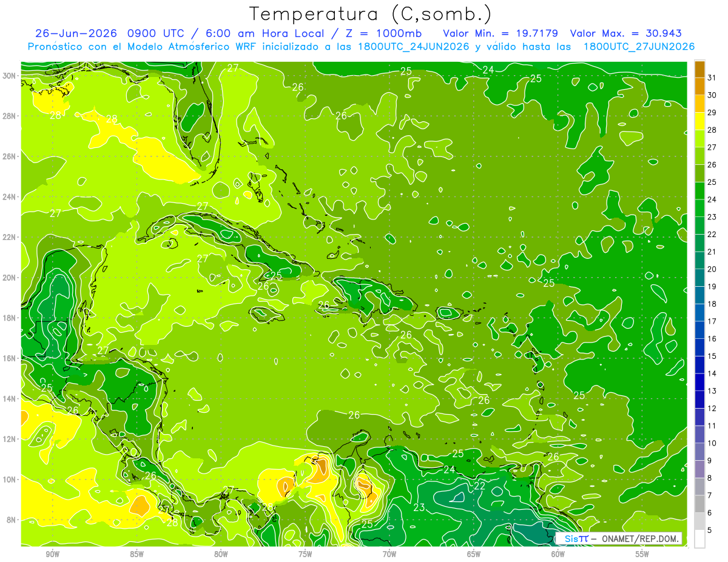The width and height of the screenshot is (728, 562).
Task: Click the "30N" latitude axis label
Action: click(x=10, y=75)
